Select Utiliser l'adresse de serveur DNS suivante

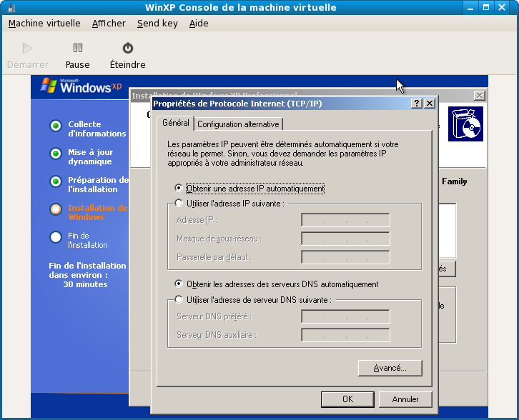pos(179,299)
